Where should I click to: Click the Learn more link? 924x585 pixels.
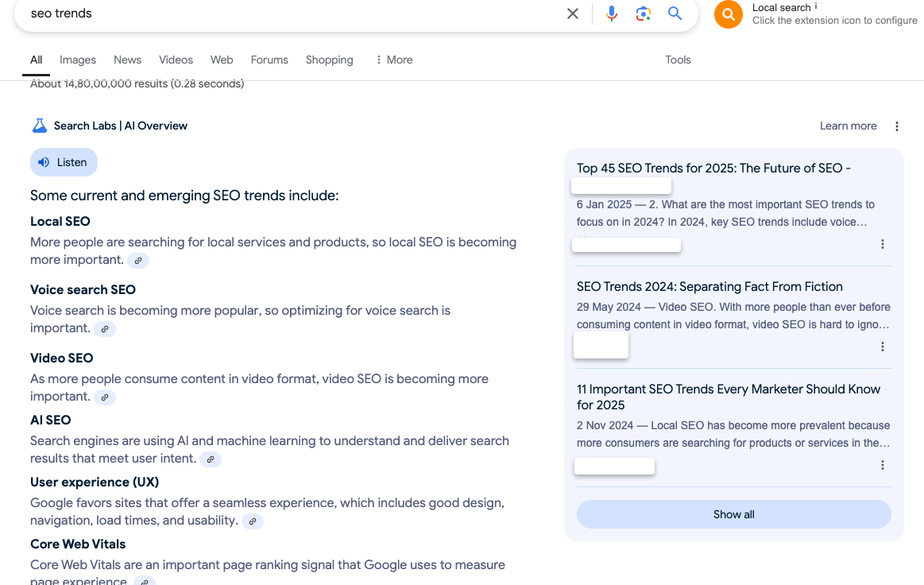(848, 126)
